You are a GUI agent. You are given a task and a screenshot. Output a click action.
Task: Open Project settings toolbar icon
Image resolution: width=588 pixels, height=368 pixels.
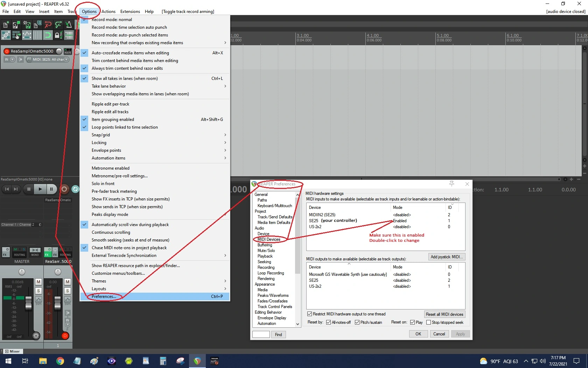point(37,25)
